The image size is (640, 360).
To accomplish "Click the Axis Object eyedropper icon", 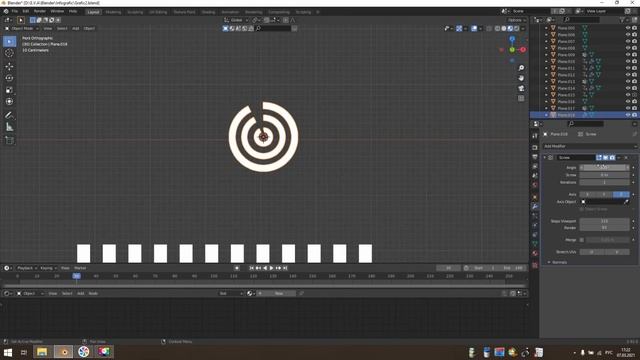I will click(x=626, y=202).
